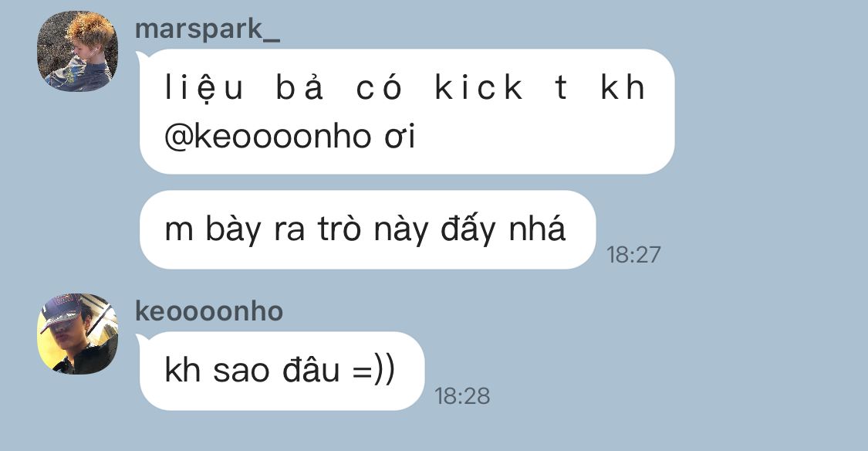This screenshot has height=451, width=868.
Task: Tap the "kh sao đâu =))" reply bubble
Action: [282, 371]
